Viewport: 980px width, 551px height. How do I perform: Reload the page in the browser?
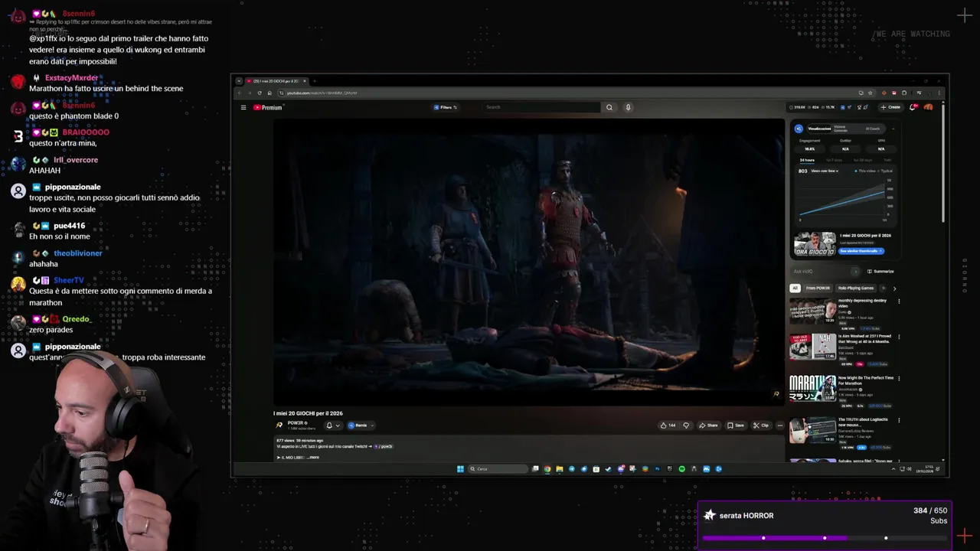(x=260, y=93)
